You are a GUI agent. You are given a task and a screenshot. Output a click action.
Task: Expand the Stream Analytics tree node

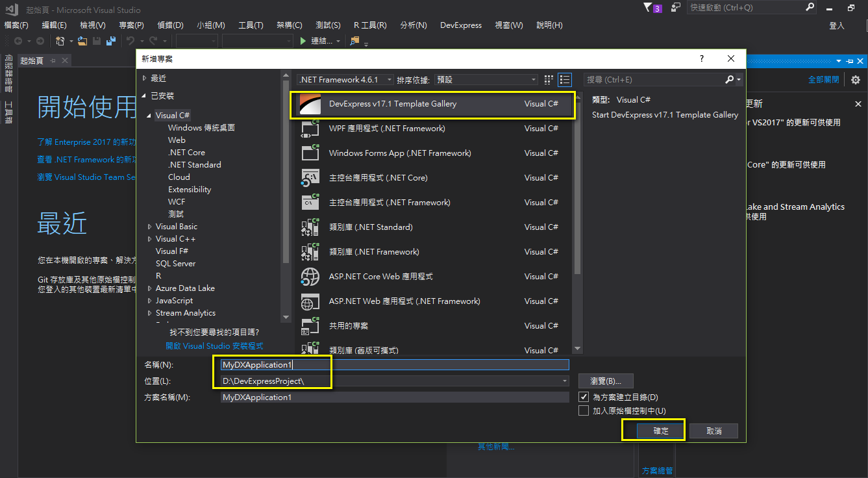point(150,313)
